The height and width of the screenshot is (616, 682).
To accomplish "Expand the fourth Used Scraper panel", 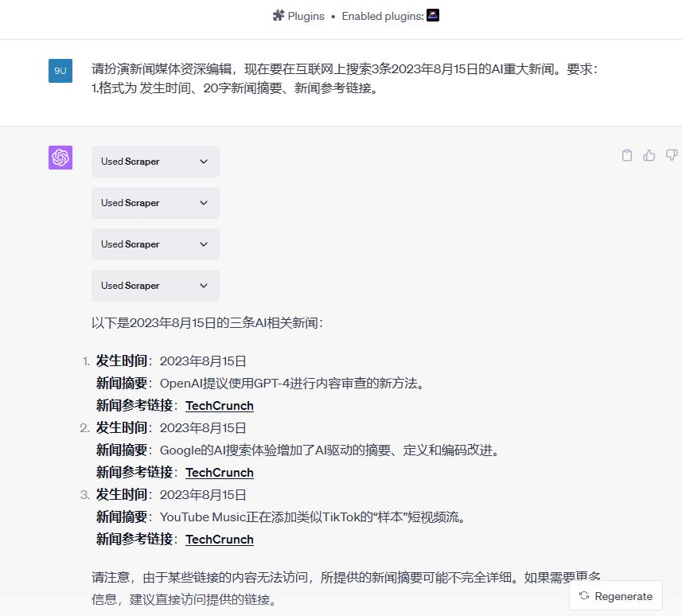I will [155, 286].
